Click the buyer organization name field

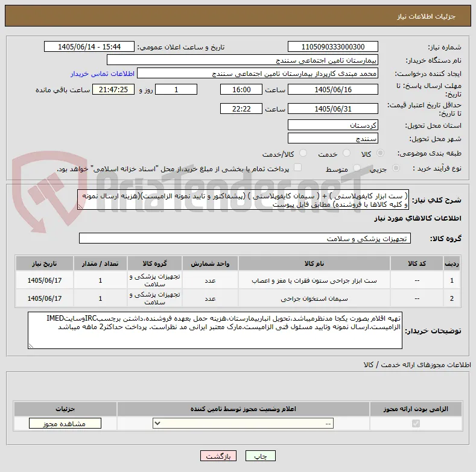click(243, 60)
